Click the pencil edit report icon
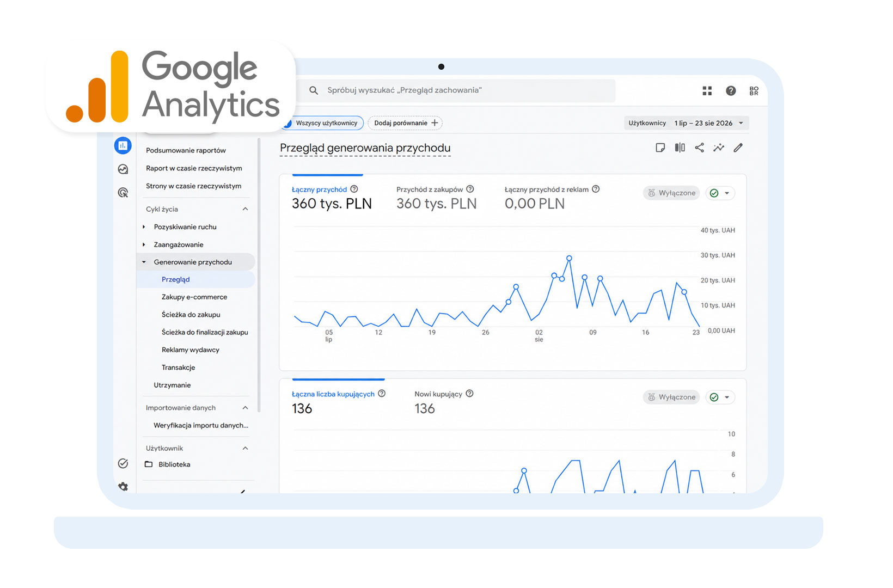 pyautogui.click(x=738, y=148)
